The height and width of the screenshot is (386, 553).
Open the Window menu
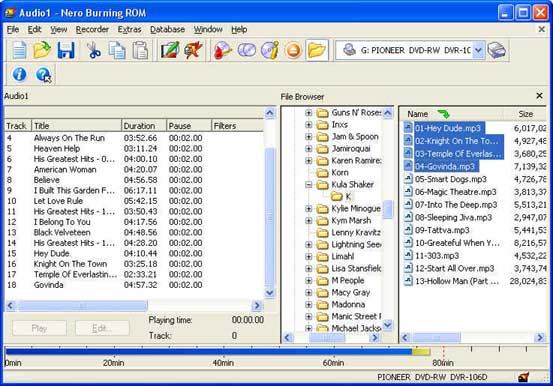point(208,30)
